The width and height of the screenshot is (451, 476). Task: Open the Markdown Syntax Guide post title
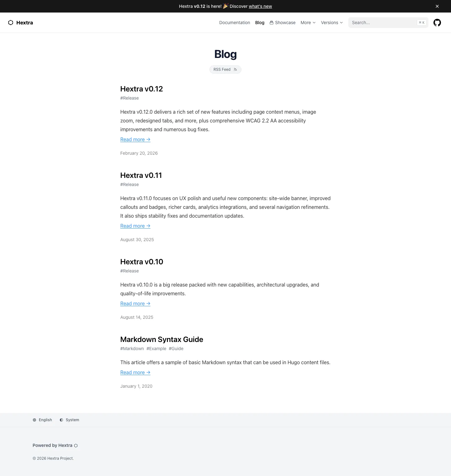(162, 339)
